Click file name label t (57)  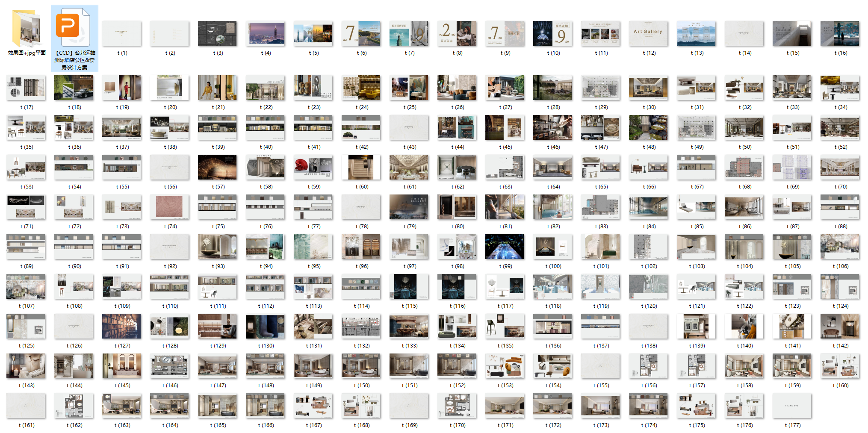click(x=218, y=187)
